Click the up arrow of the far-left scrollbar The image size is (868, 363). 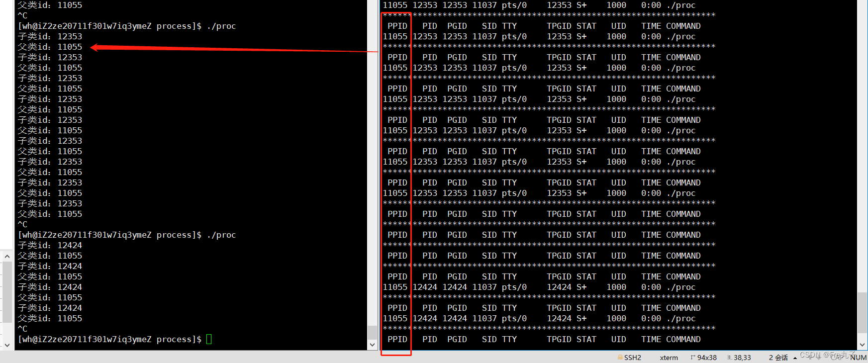[7, 256]
